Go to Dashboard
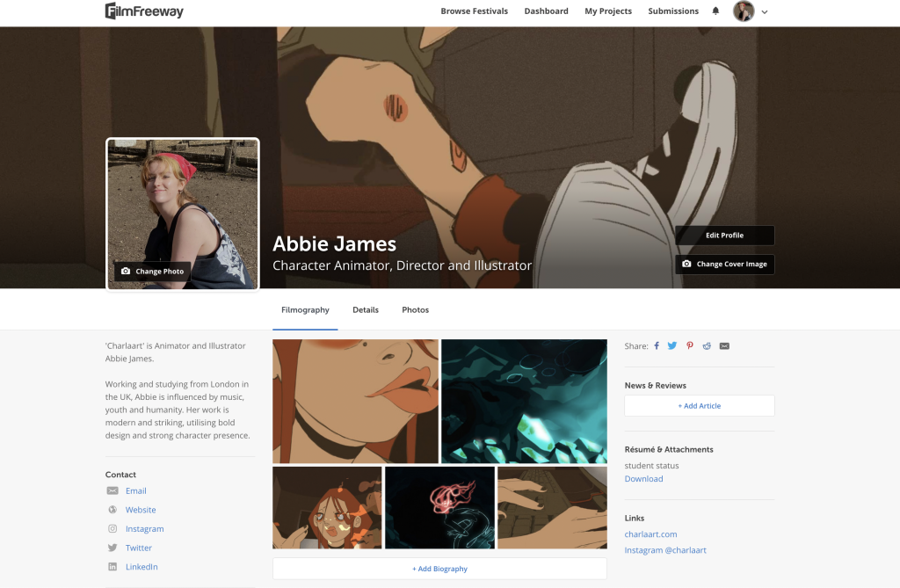This screenshot has width=900, height=588. (x=546, y=11)
